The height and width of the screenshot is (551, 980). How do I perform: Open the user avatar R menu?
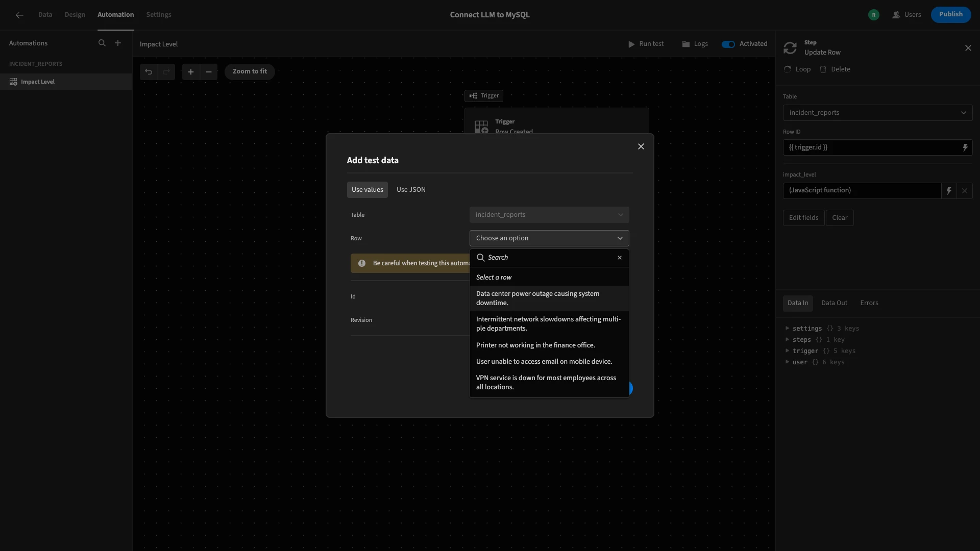click(x=874, y=15)
